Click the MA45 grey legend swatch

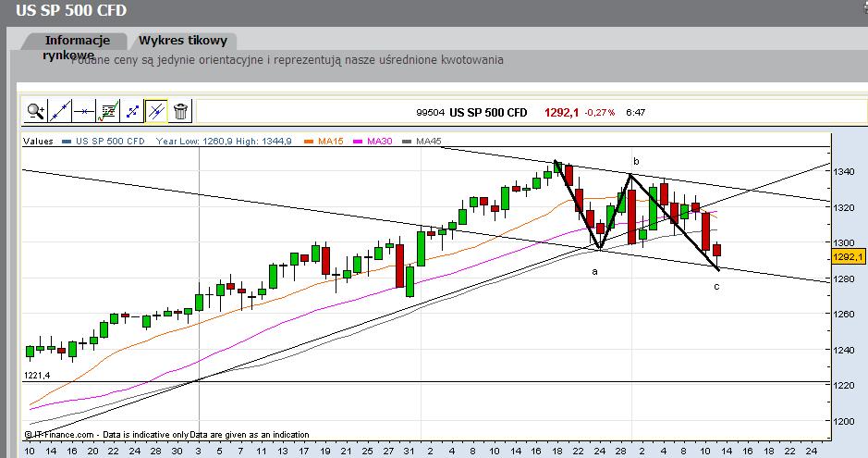407,142
